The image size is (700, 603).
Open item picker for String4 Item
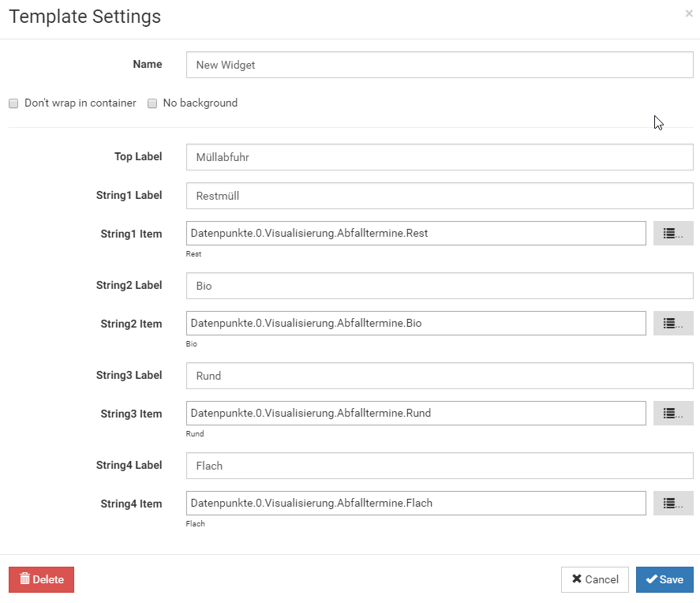tap(672, 504)
